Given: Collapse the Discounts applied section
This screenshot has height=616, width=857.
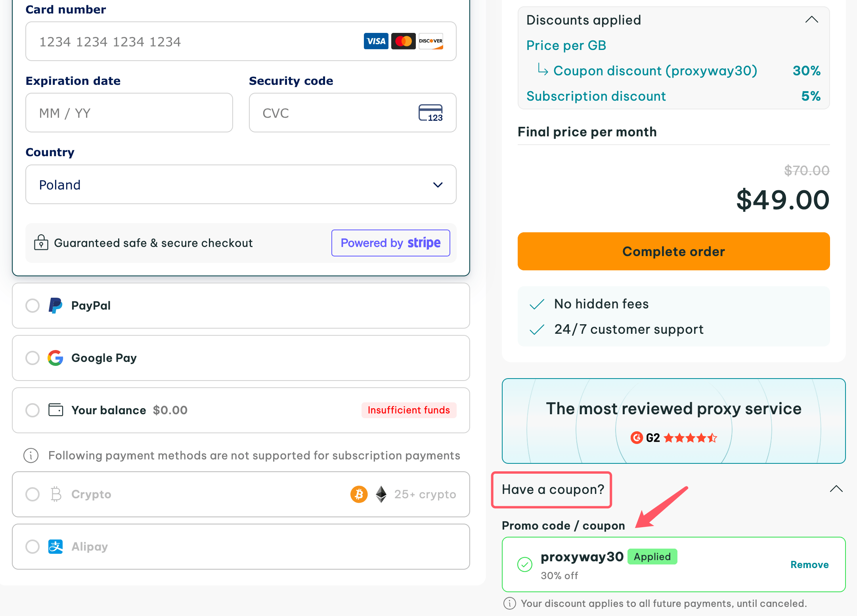Looking at the screenshot, I should click(x=811, y=20).
